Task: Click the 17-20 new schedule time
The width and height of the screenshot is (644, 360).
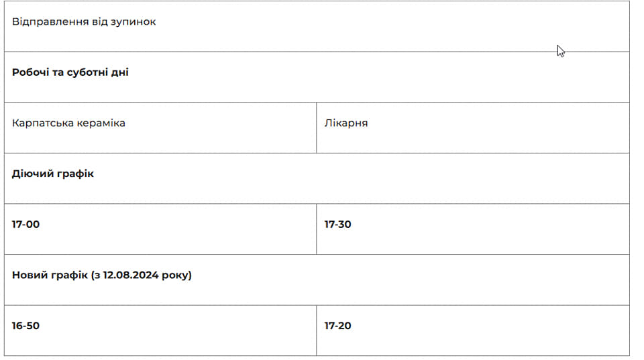Action: pyautogui.click(x=337, y=326)
